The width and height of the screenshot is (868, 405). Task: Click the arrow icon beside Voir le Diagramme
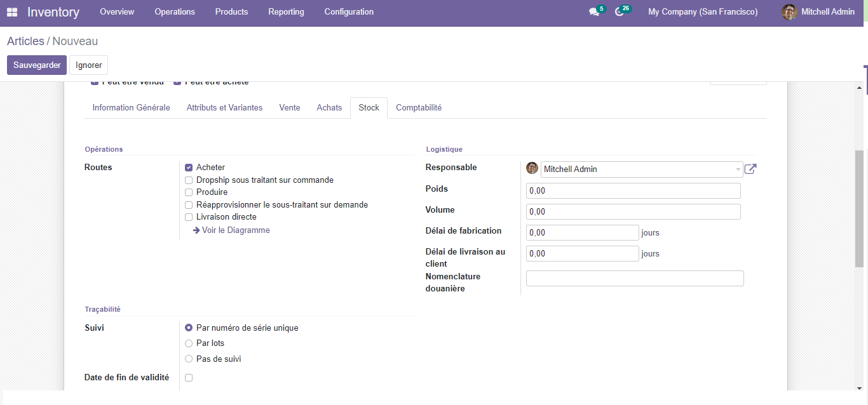point(196,230)
